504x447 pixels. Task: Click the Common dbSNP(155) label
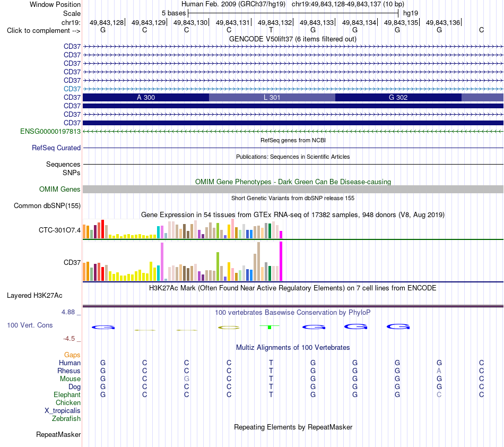tap(47, 205)
